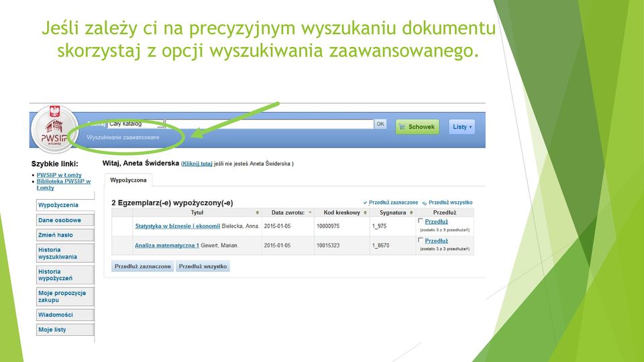
Task: Select the 2015-01-05 date for Analiza row
Action: 277,245
